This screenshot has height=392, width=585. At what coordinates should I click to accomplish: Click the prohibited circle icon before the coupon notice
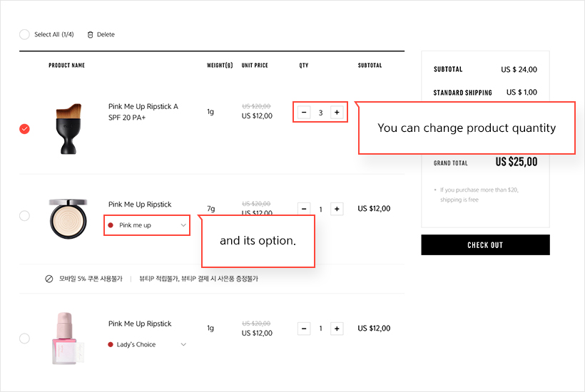coord(49,279)
